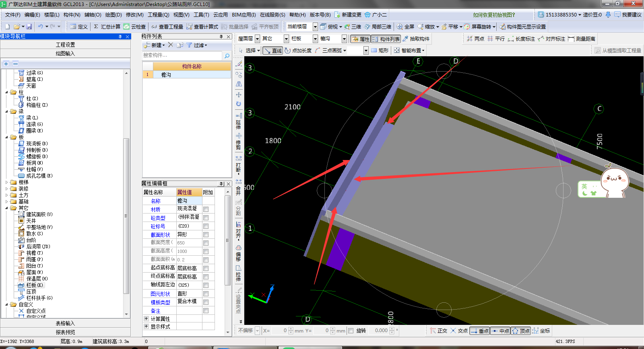Click the 偏移 offset tool
644x349 pixels.
(x=239, y=253)
